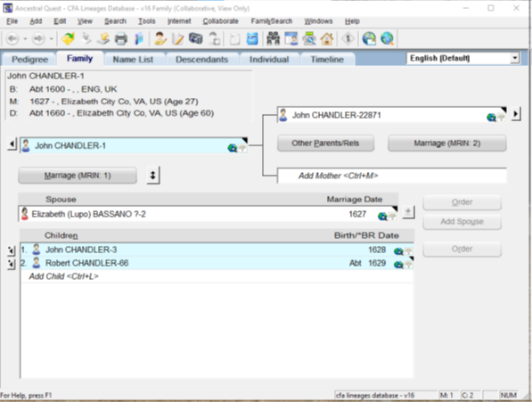The width and height of the screenshot is (532, 402).
Task: Open the Collaborate menu
Action: (x=220, y=21)
